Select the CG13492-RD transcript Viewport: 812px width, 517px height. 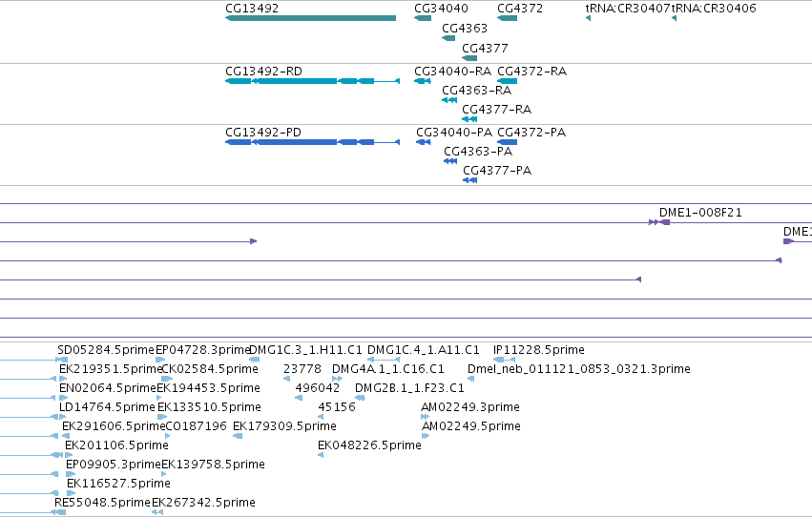coord(312,81)
